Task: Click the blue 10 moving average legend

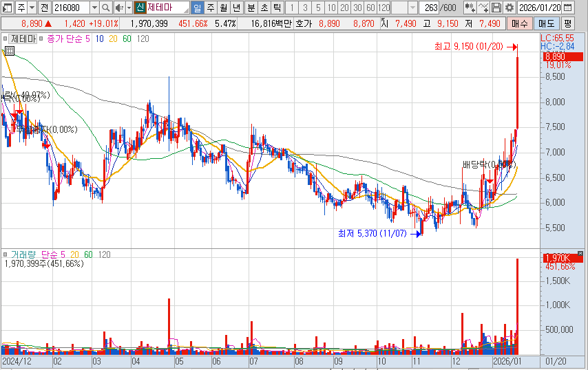Action: [99, 39]
